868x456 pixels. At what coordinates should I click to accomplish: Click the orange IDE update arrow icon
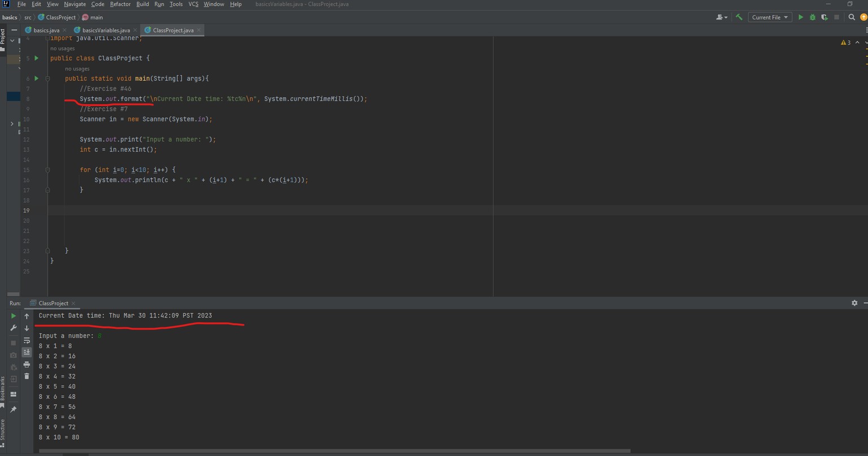point(863,18)
